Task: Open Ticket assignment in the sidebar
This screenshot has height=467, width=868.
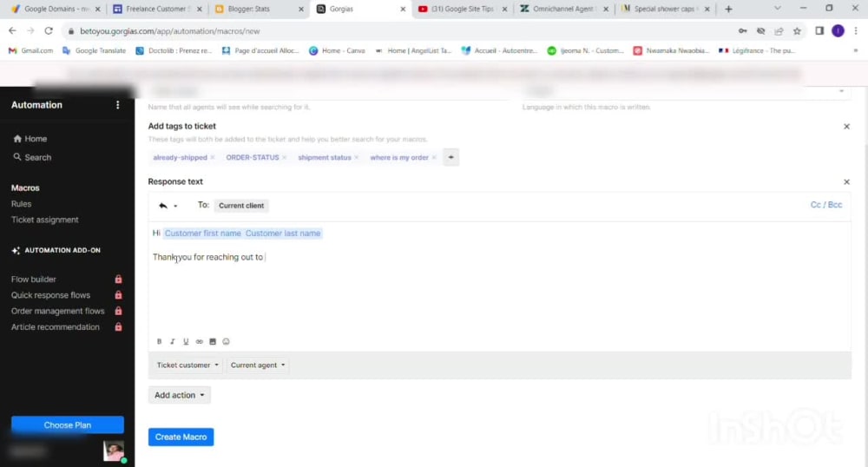Action: 45,220
